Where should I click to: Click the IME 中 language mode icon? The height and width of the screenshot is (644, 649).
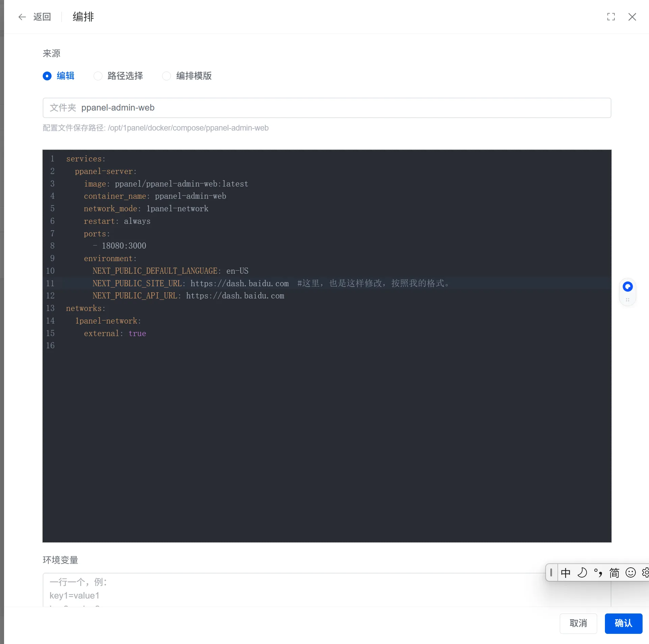[566, 573]
